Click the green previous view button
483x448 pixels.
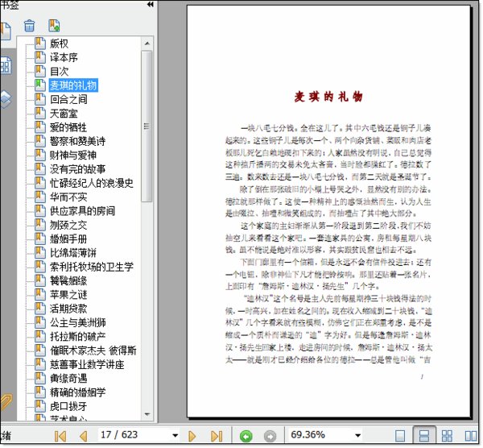pos(246,436)
